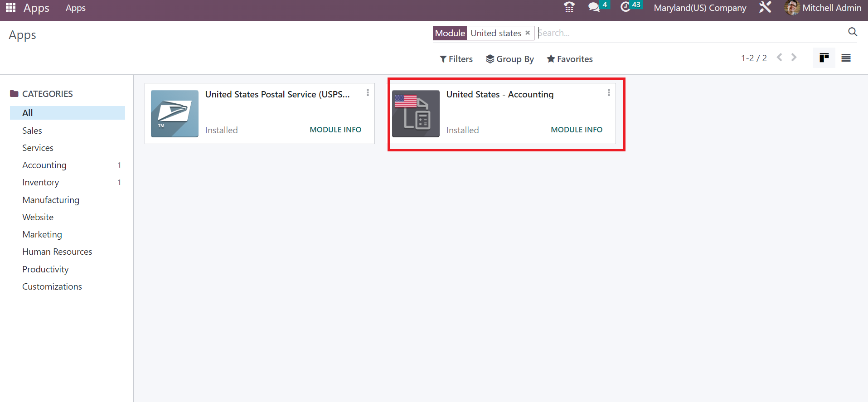Click the 1-2 / 2 pager counter
868x402 pixels.
click(x=754, y=58)
